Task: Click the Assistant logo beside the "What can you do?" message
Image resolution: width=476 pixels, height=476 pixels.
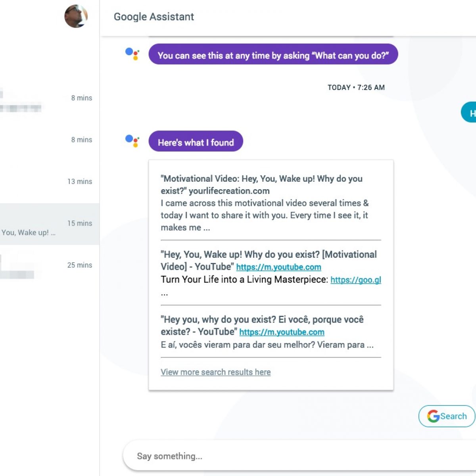Action: point(132,54)
